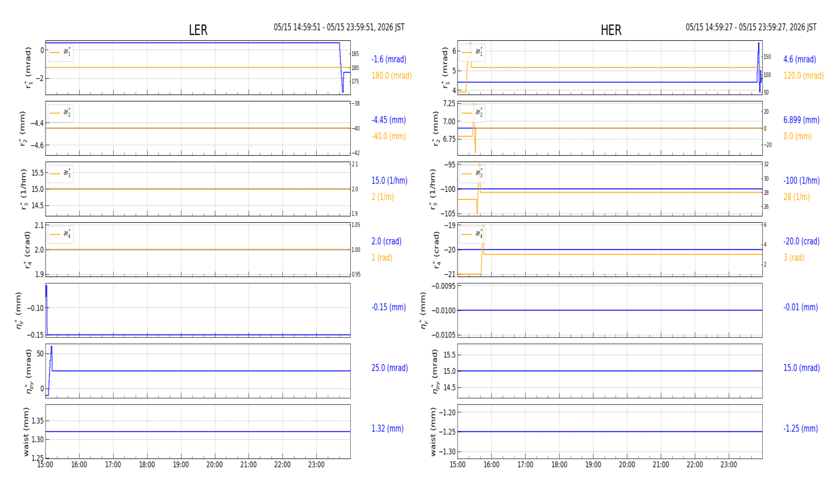The image size is (824, 504).
Task: Click the HER r3* (1/hm) y-axis label
Action: click(x=432, y=189)
